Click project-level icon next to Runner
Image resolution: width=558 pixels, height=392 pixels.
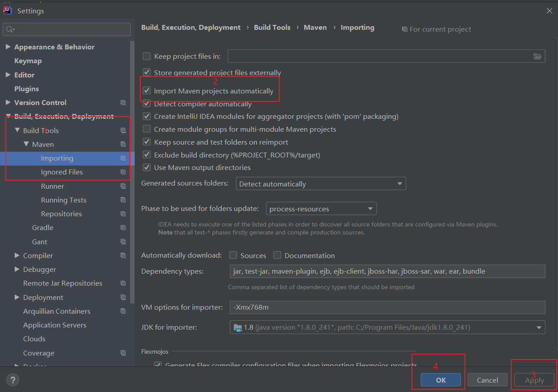[123, 186]
